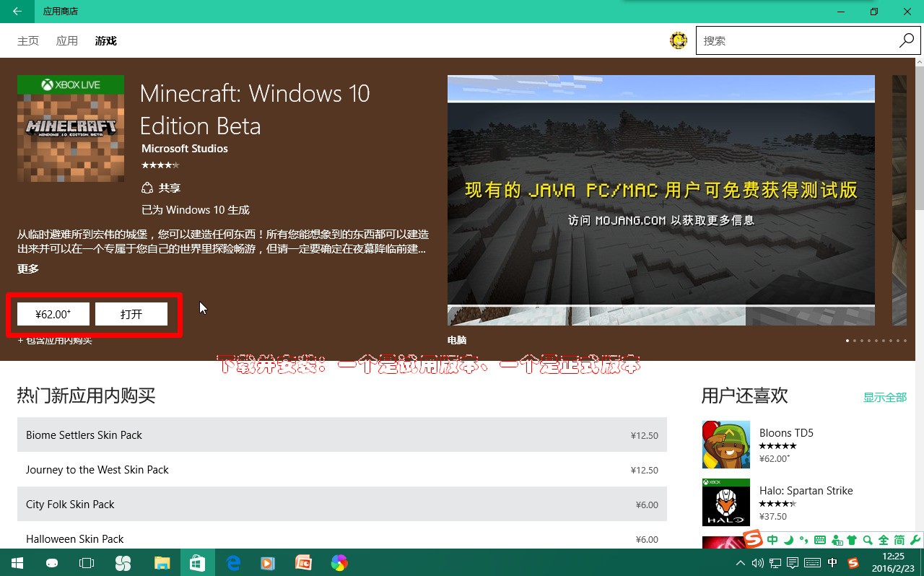Open the Action Center notification icon
Screen dimensions: 924x576
pyautogui.click(x=793, y=562)
